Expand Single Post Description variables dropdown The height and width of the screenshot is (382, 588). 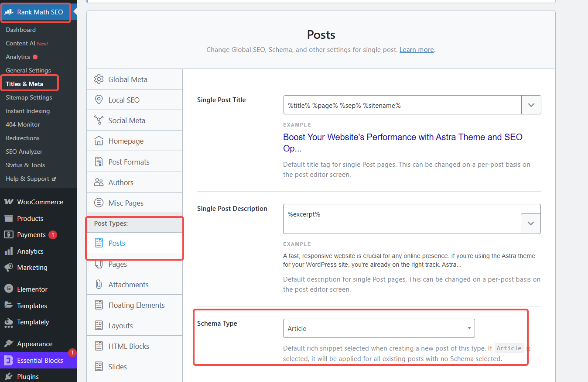click(531, 223)
